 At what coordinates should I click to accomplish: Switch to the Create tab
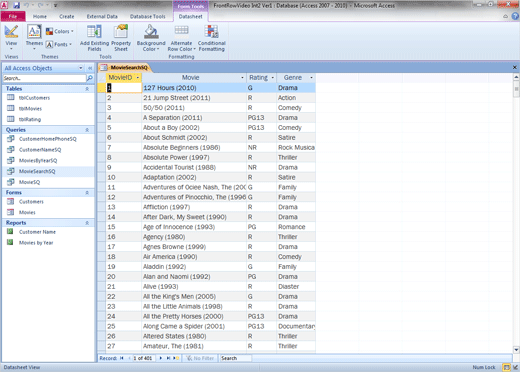(x=67, y=16)
